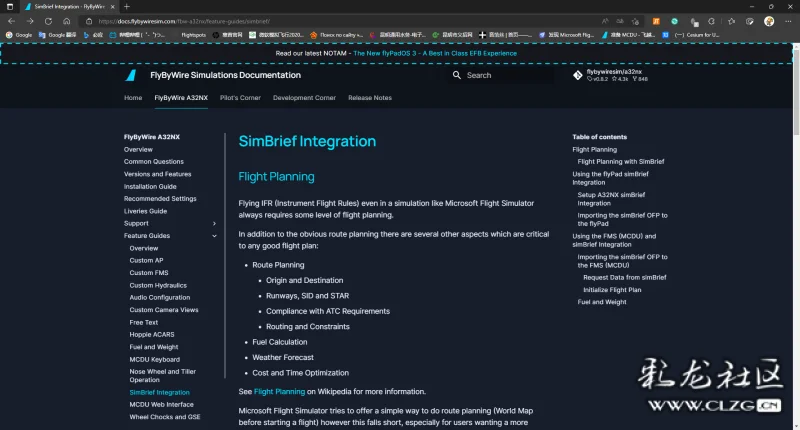The image size is (800, 430).
Task: Open the Custom Hydraulics guide
Action: (x=158, y=286)
